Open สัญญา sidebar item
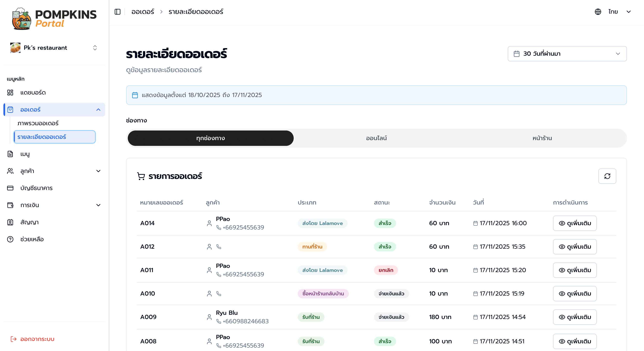This screenshot has height=351, width=644. tap(54, 222)
